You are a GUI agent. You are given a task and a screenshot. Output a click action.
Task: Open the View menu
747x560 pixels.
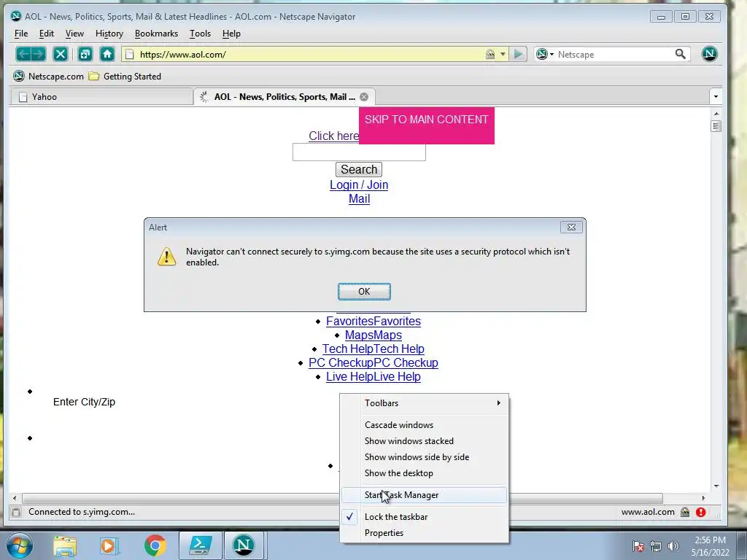[x=74, y=34]
